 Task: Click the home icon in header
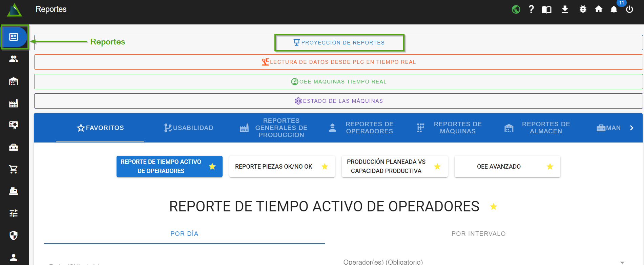598,10
